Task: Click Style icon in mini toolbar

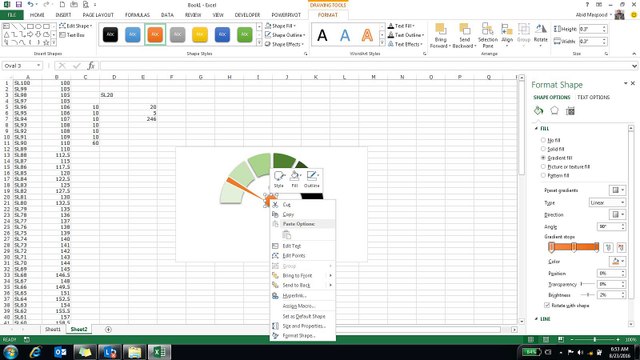Action: [x=279, y=179]
